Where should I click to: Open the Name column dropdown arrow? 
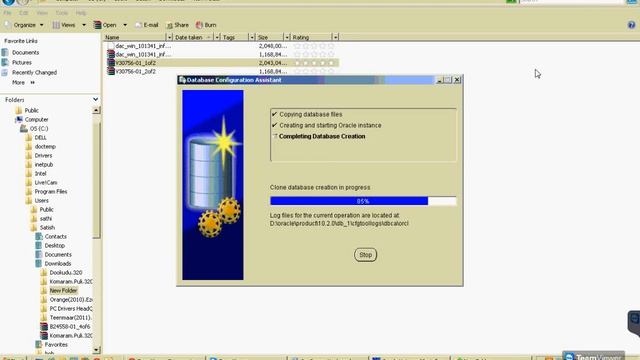click(x=169, y=37)
